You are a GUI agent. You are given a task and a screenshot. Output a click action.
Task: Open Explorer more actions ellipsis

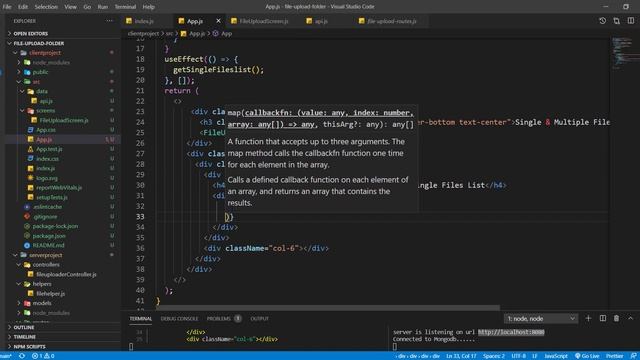point(109,21)
